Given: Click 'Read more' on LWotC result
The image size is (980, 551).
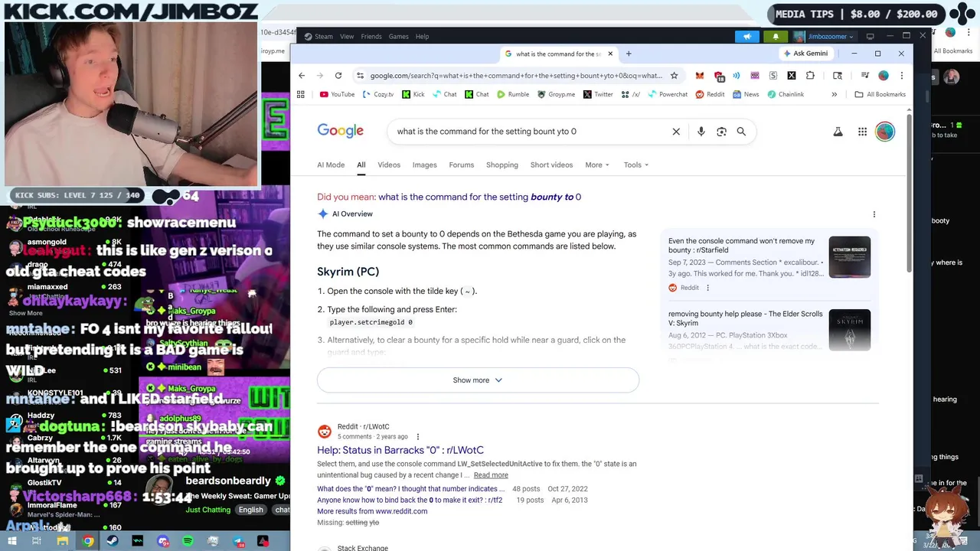Looking at the screenshot, I should (491, 475).
